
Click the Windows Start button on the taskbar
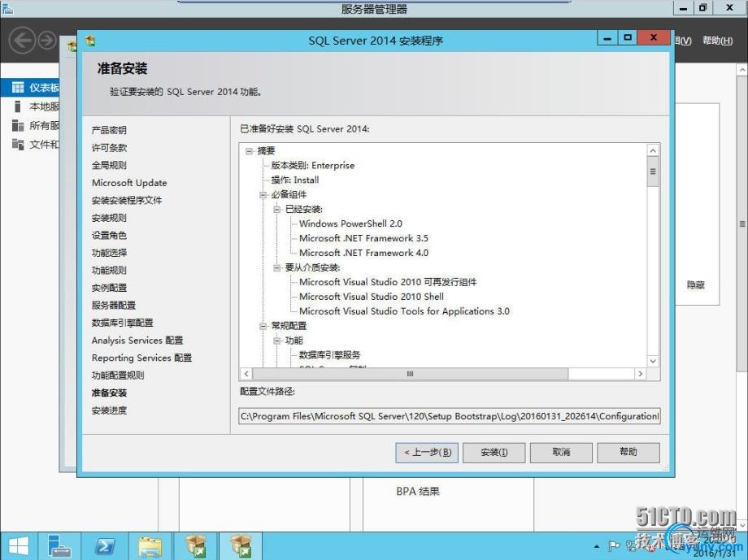pos(18,546)
